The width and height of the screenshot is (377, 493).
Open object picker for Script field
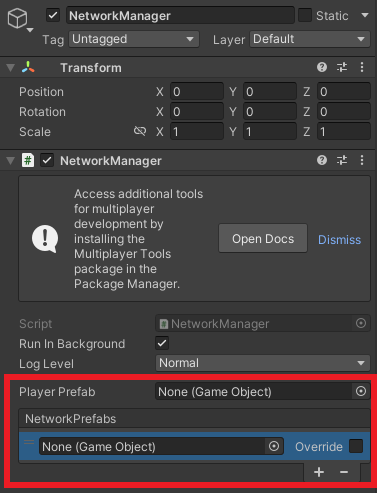(361, 323)
